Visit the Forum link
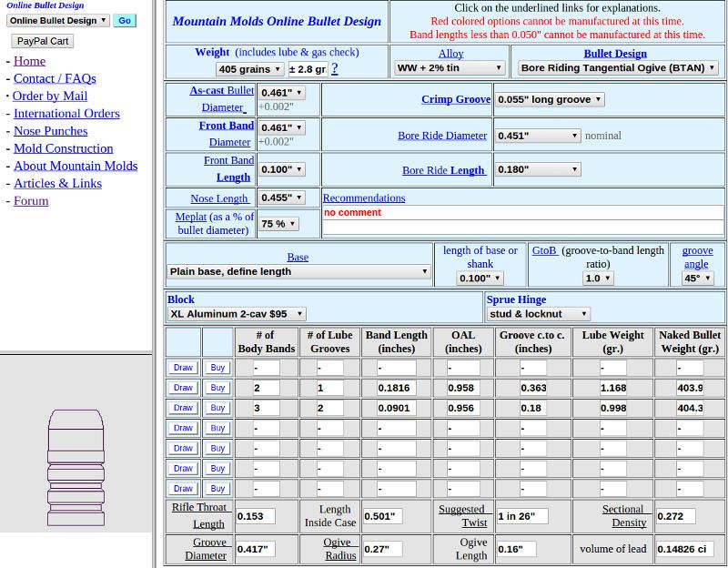 coord(31,200)
